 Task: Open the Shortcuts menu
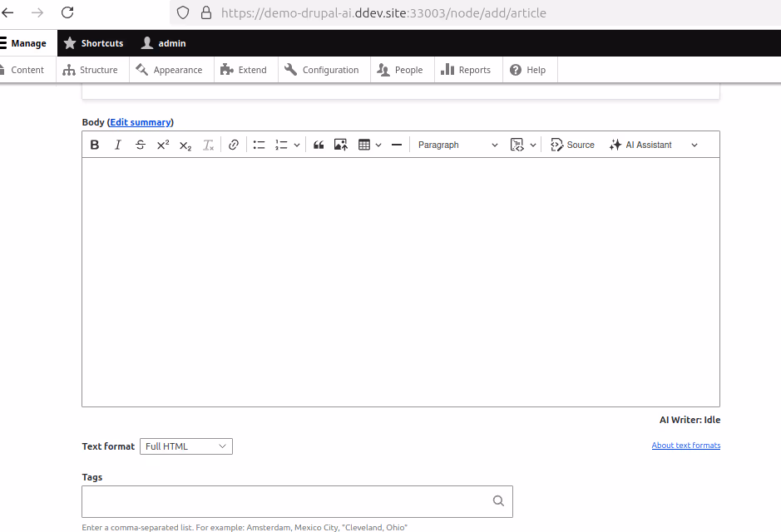[x=94, y=43]
